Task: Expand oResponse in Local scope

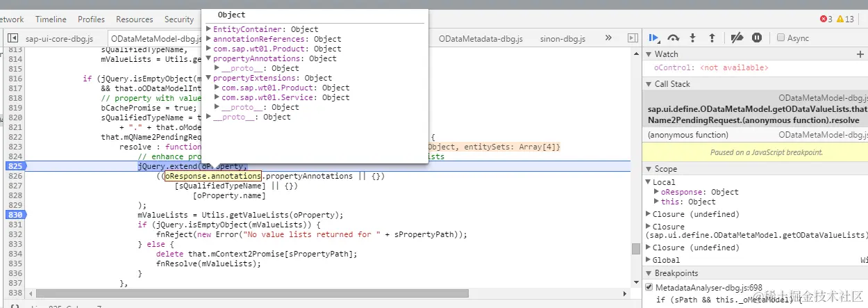Action: coord(657,192)
